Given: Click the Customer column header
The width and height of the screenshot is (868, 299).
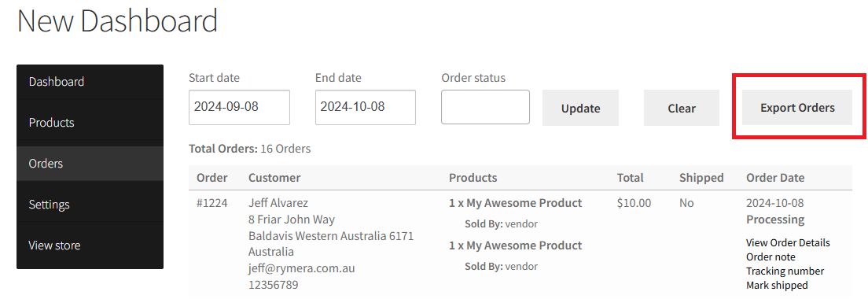Looking at the screenshot, I should pos(274,178).
